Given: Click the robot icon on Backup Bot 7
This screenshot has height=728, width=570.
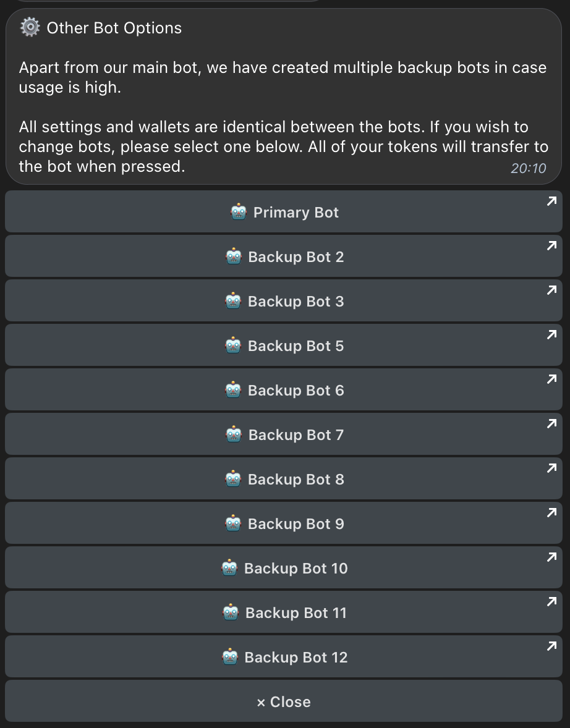Looking at the screenshot, I should tap(233, 435).
